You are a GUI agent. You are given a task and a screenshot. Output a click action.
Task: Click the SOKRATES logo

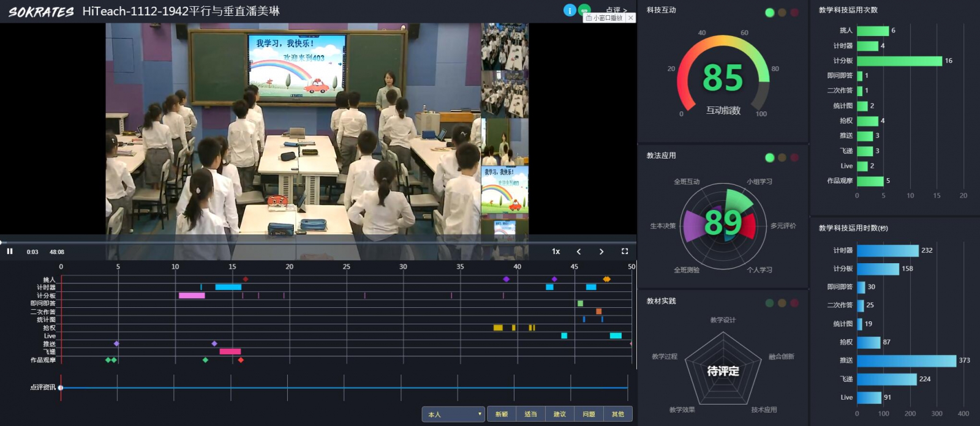coord(41,12)
